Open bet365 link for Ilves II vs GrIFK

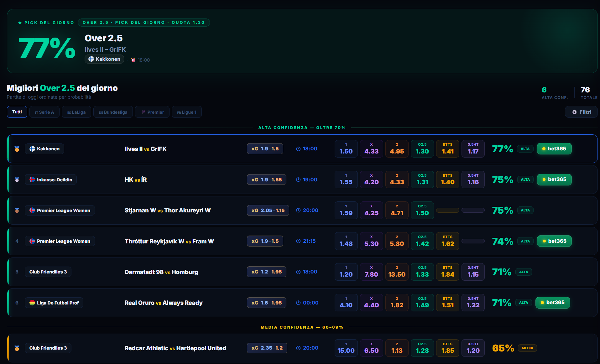554,149
